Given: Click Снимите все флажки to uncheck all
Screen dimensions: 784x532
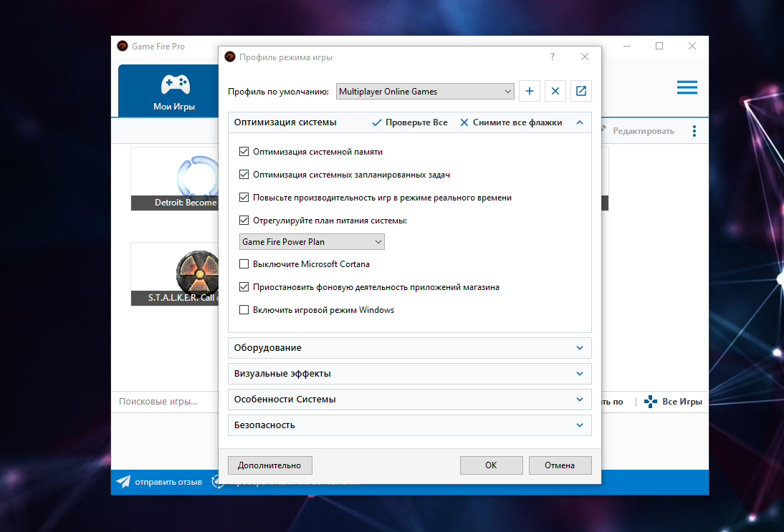Looking at the screenshot, I should pos(511,122).
